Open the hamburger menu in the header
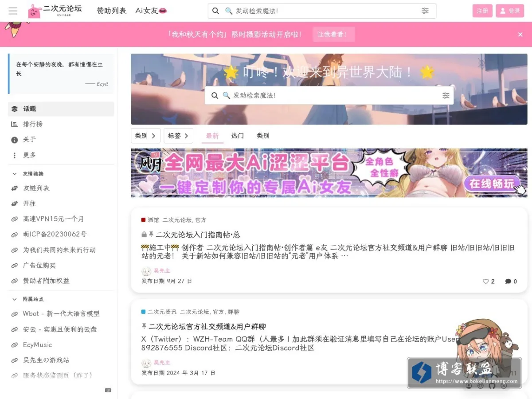532x399 pixels. (x=13, y=11)
